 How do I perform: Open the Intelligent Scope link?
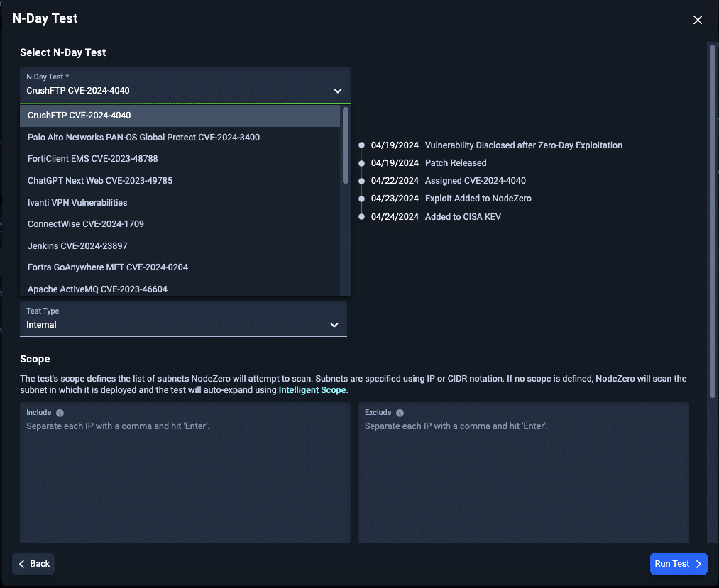[312, 390]
